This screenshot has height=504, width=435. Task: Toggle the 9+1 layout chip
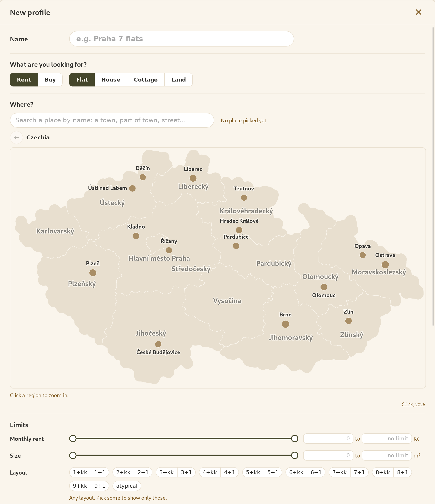pos(100,486)
